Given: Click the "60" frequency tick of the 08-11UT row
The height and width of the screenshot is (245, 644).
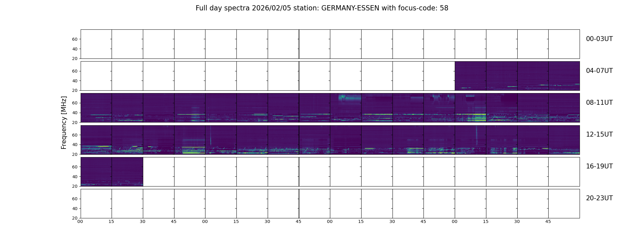Looking at the screenshot, I should (x=75, y=103).
